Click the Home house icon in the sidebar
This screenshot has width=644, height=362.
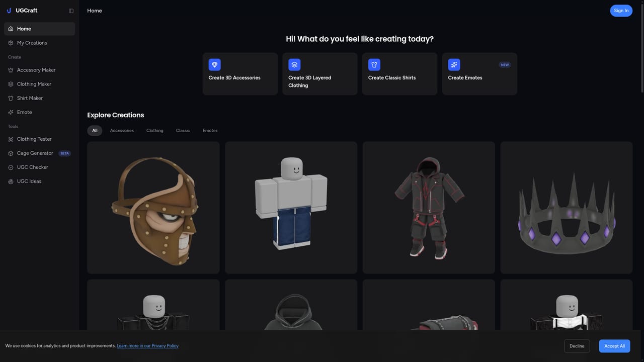11,29
